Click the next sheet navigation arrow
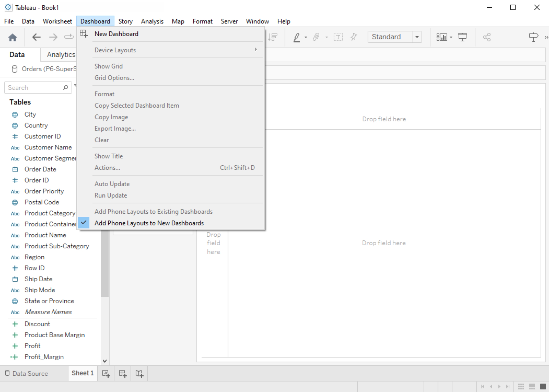The width and height of the screenshot is (549, 392). coord(499,386)
